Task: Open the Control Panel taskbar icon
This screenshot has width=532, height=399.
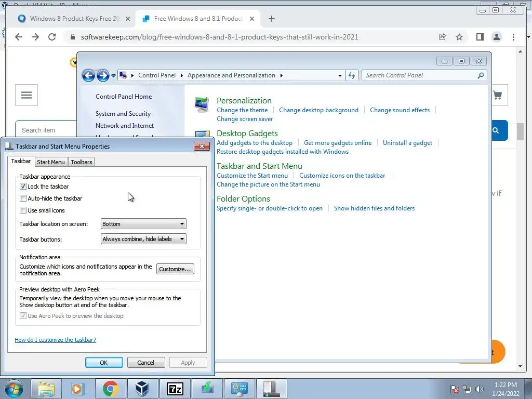Action: tap(239, 389)
